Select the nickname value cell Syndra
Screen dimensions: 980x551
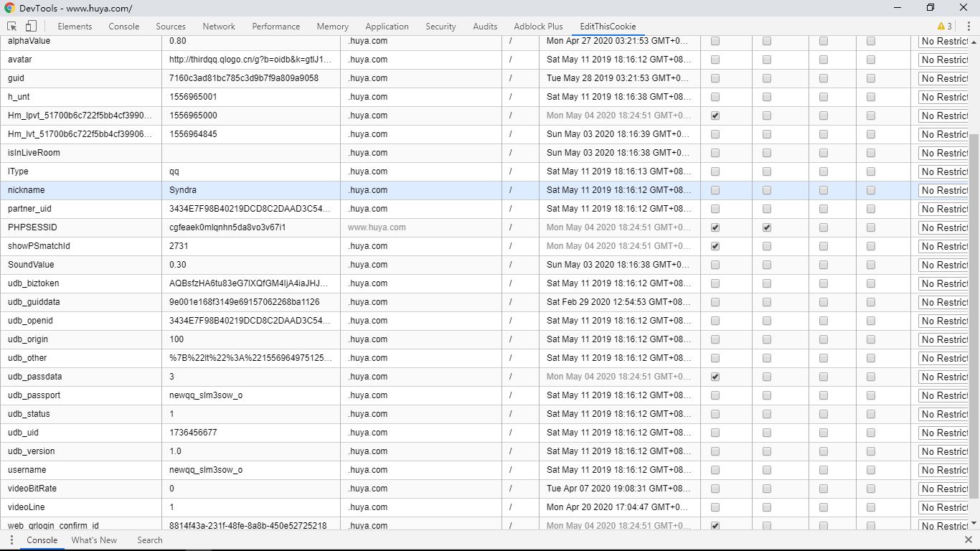point(251,190)
